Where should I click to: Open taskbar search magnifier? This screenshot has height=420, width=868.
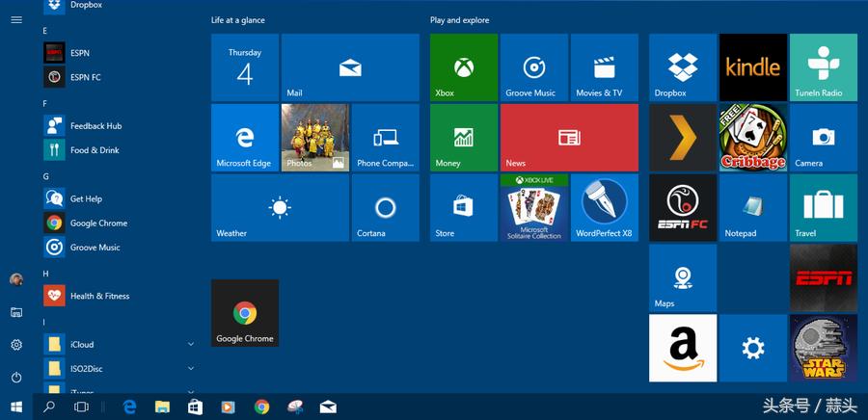[x=49, y=407]
